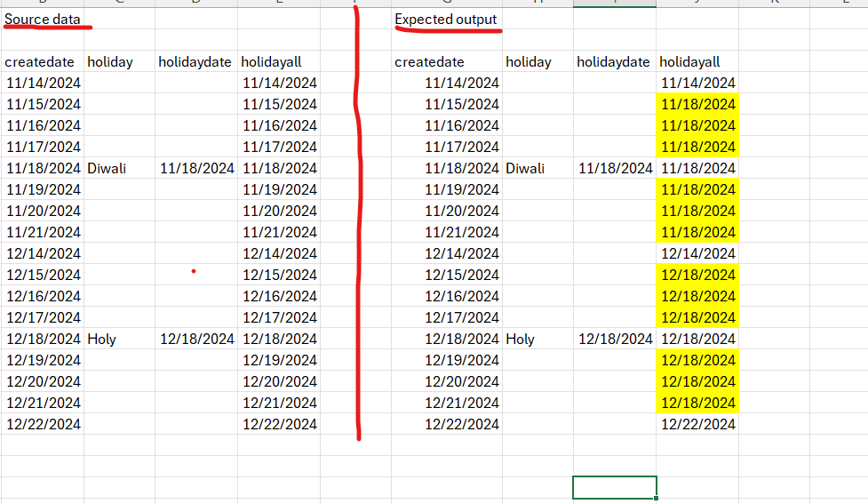Select Source data holidayall cell 12/15/2024
Viewport: 868px width, 504px height.
[x=279, y=275]
